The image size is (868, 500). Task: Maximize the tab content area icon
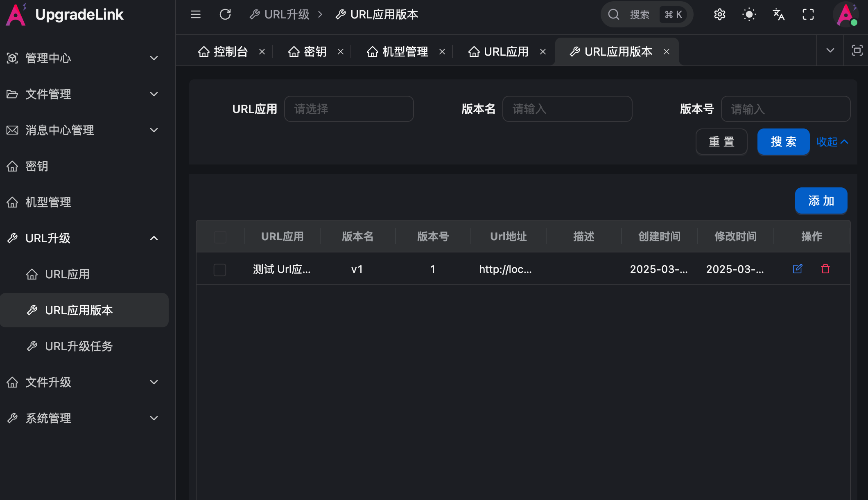pos(857,50)
